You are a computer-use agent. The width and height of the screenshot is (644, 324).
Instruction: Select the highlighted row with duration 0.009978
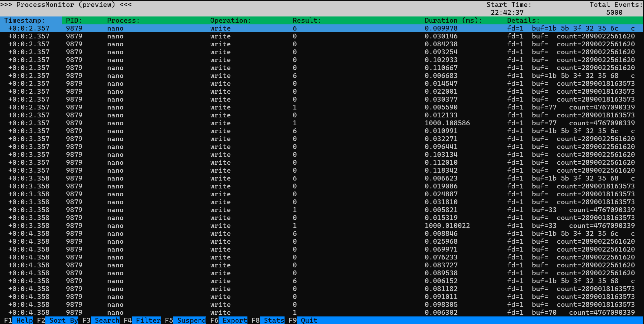coord(322,28)
